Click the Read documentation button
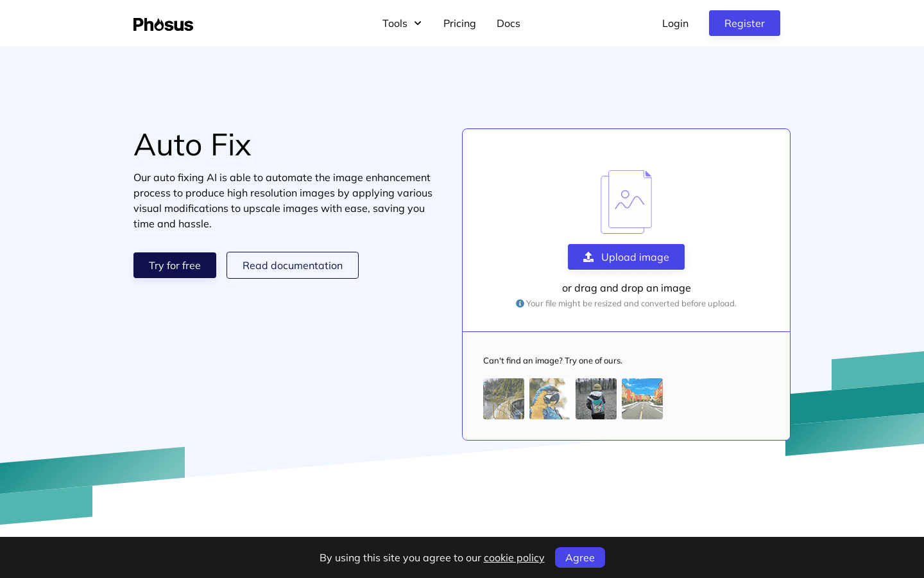This screenshot has height=578, width=924. (293, 265)
